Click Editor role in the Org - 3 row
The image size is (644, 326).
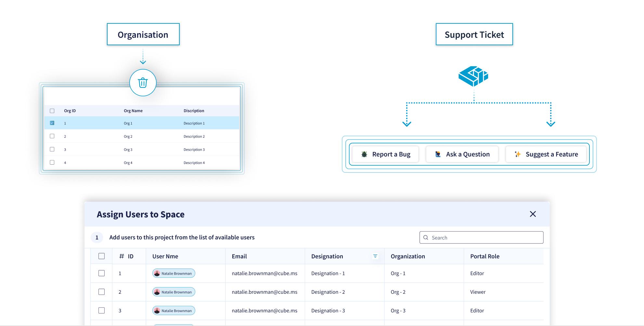[477, 310]
